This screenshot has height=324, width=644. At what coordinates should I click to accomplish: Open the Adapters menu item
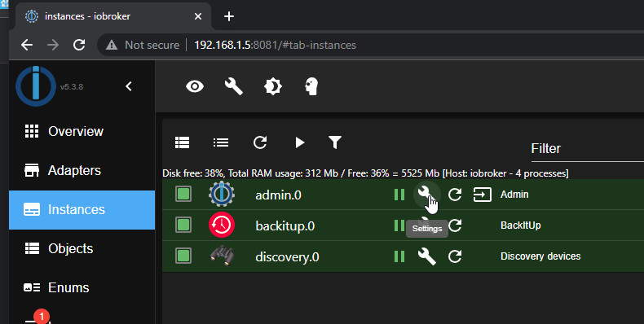tap(82, 170)
